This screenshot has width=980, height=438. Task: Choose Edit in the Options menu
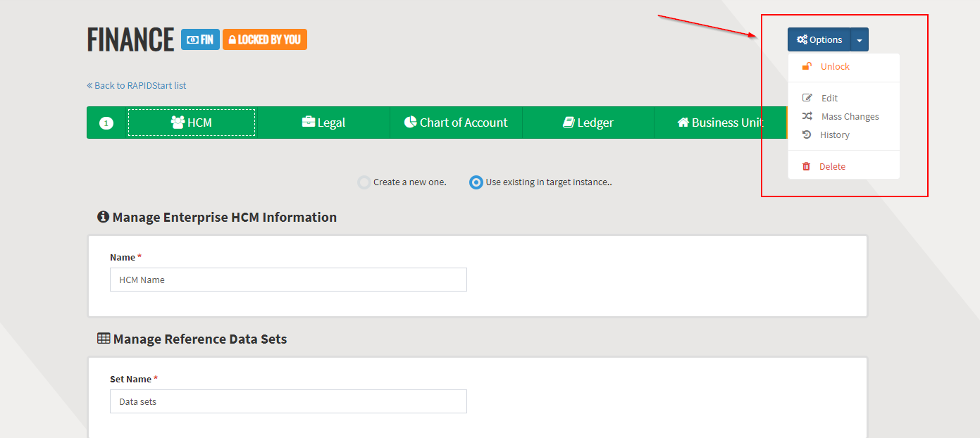[x=829, y=99]
